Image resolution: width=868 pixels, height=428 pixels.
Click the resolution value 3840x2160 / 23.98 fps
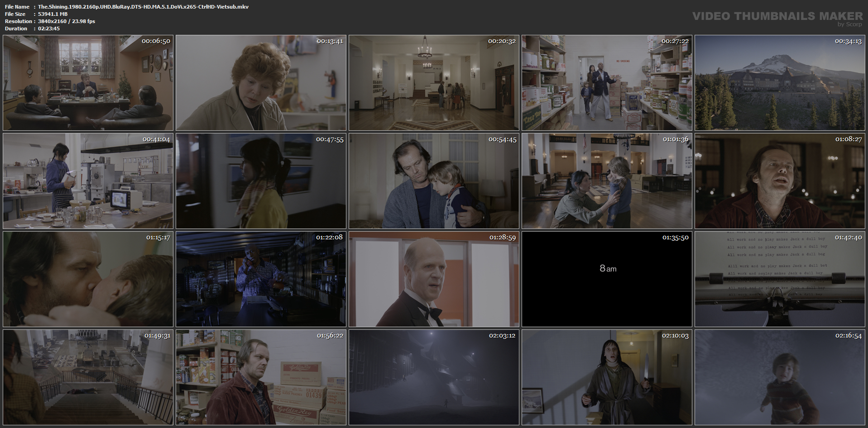pyautogui.click(x=67, y=21)
